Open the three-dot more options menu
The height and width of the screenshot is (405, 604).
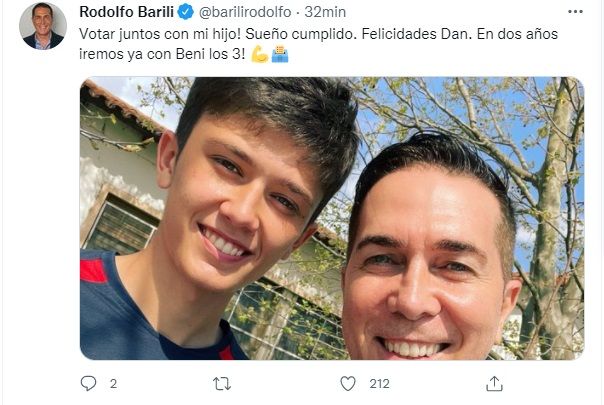click(575, 12)
